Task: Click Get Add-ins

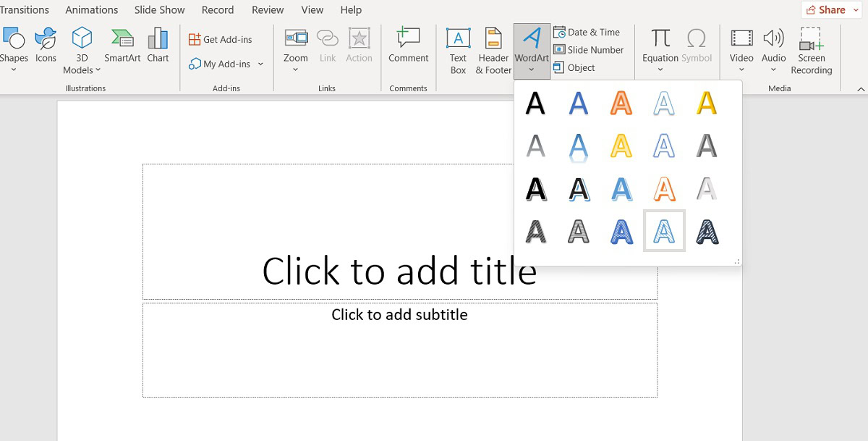Action: (221, 39)
